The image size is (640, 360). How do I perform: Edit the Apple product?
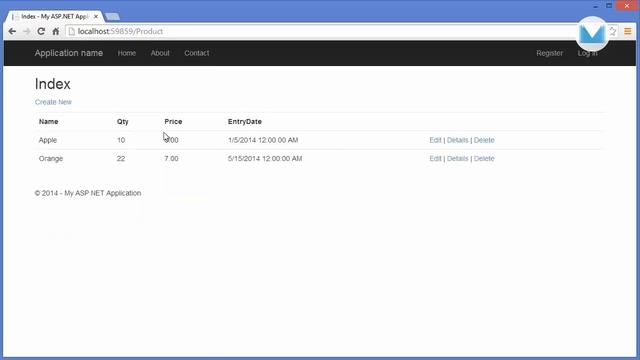click(x=435, y=140)
